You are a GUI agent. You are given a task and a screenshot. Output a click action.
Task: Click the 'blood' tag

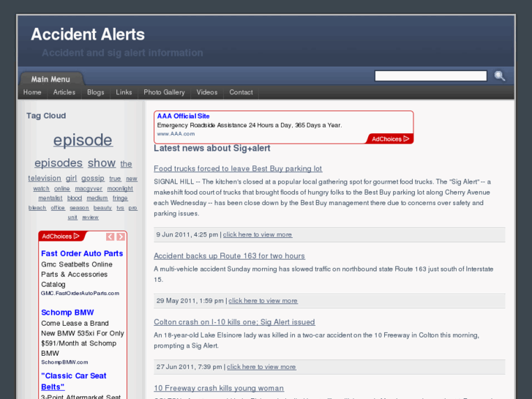coord(75,198)
